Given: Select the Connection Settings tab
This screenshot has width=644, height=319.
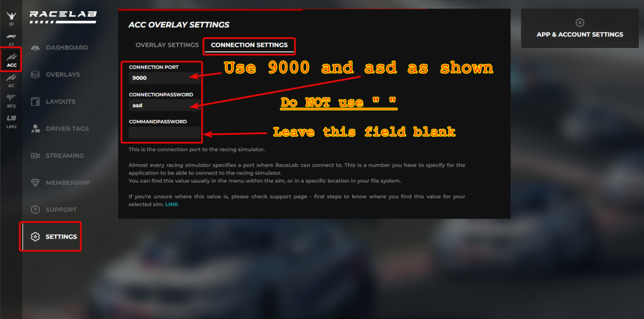Looking at the screenshot, I should pyautogui.click(x=249, y=45).
